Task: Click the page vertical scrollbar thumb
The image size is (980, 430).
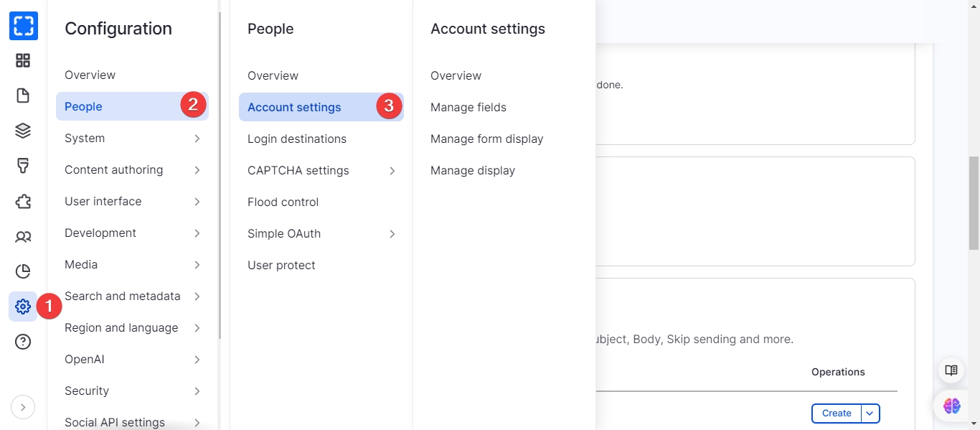Action: pyautogui.click(x=974, y=203)
